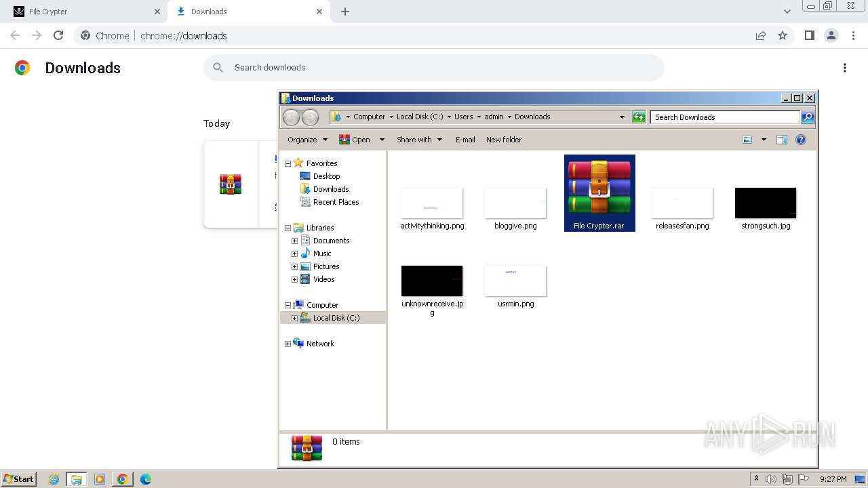Open Explorer help icon

point(801,140)
